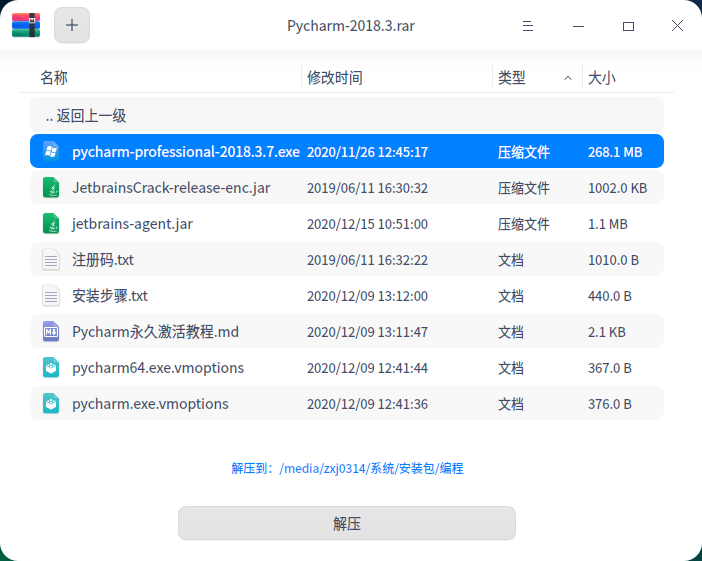Viewport: 702px width, 561px height.
Task: Click the size value 268.1 MB
Action: coord(615,152)
